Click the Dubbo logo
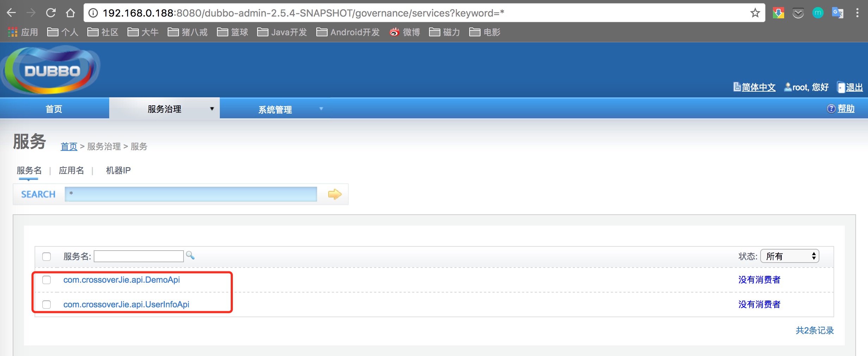This screenshot has height=356, width=868. pos(51,70)
